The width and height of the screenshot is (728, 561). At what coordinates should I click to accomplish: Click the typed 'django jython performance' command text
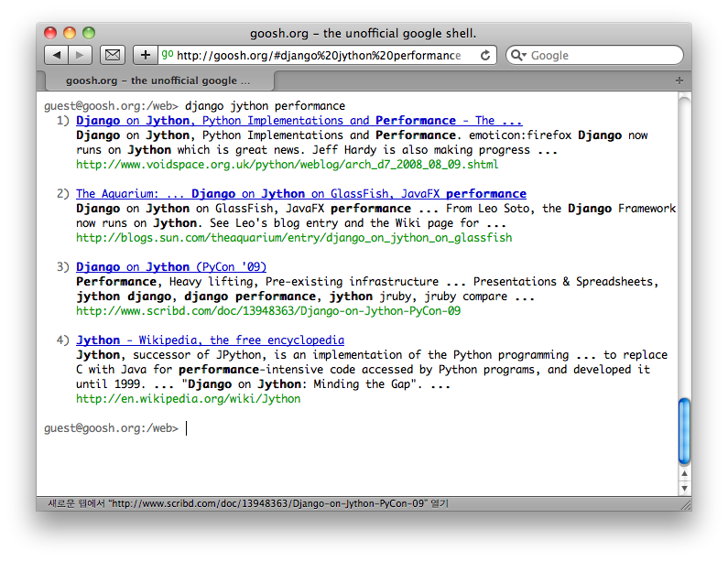pos(266,106)
